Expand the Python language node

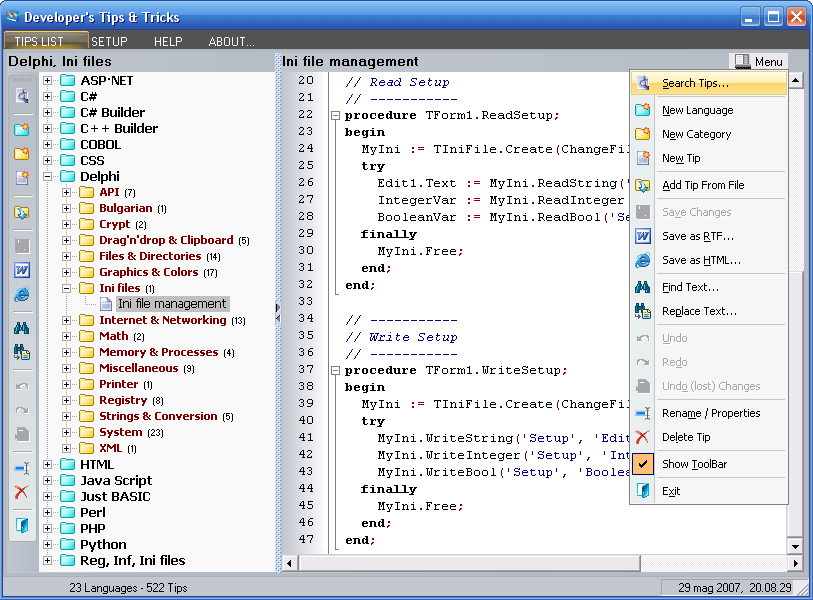[x=47, y=544]
